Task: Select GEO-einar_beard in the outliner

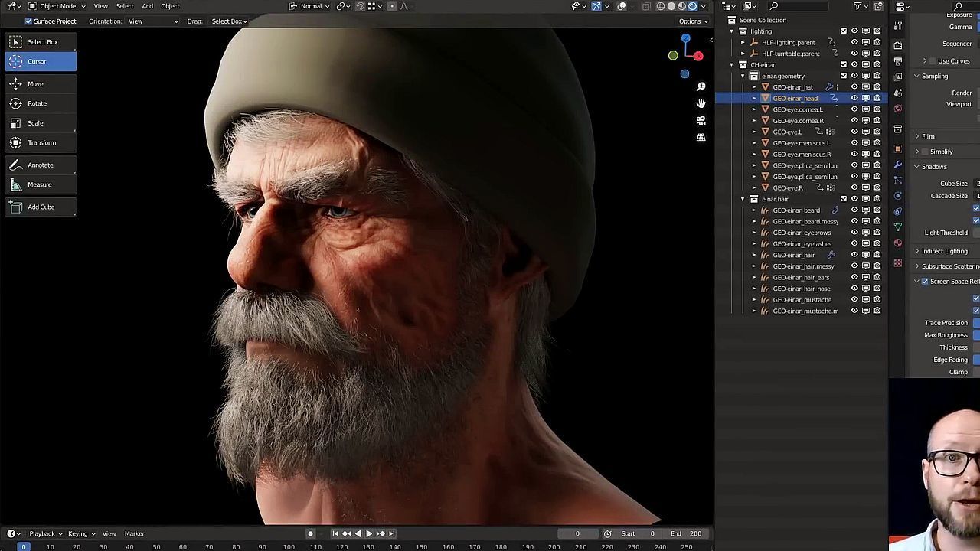Action: click(x=795, y=210)
